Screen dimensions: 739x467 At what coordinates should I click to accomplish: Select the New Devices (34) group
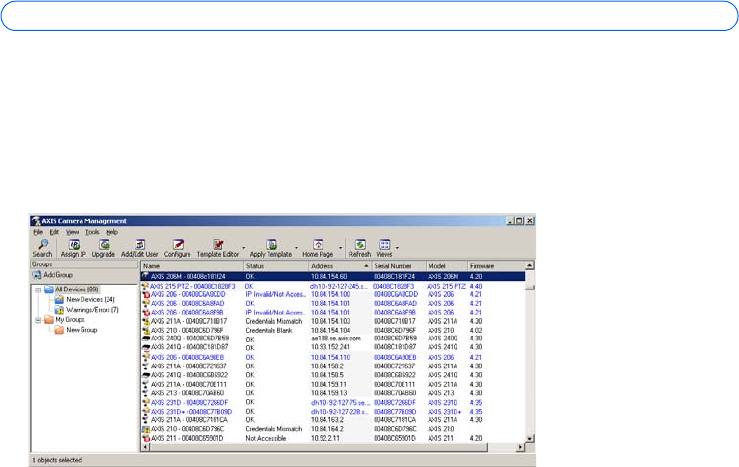[89, 299]
